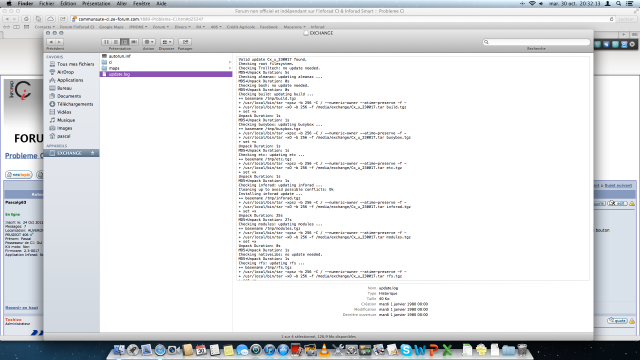
Task: Open Launchpad from the Dock
Action: click(133, 350)
